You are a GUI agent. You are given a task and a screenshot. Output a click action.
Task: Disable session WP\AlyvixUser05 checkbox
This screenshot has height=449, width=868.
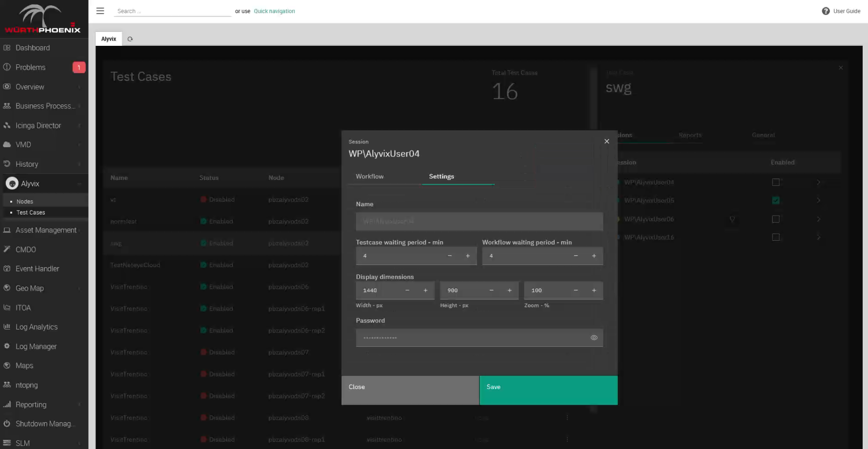[776, 200]
